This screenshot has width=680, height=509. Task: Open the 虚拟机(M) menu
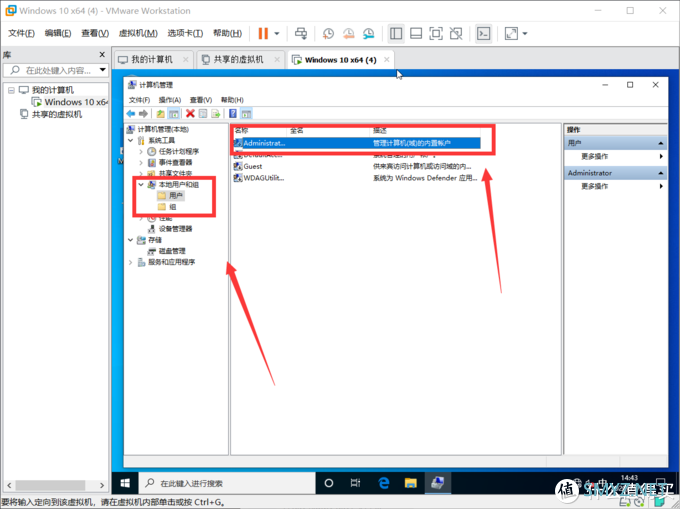pos(138,33)
